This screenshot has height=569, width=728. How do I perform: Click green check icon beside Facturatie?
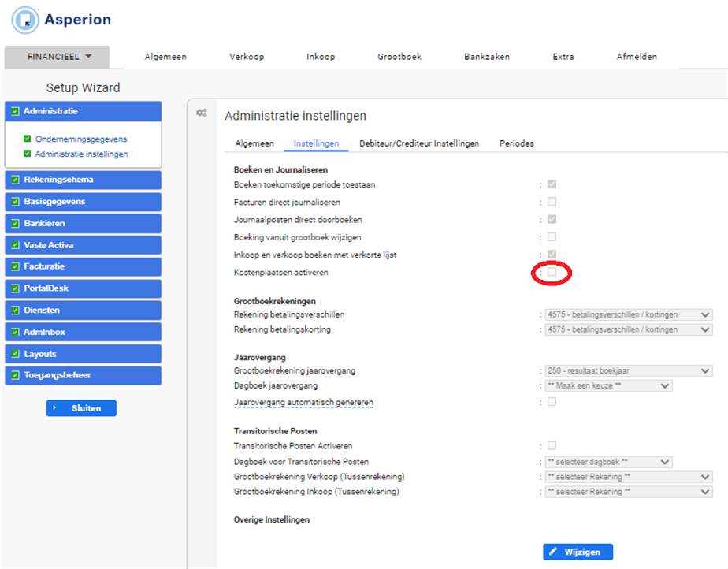pos(15,266)
